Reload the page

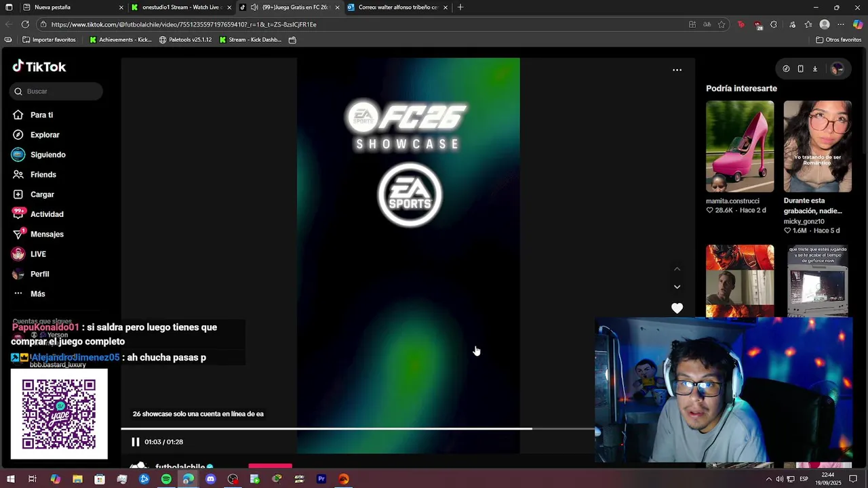[25, 24]
